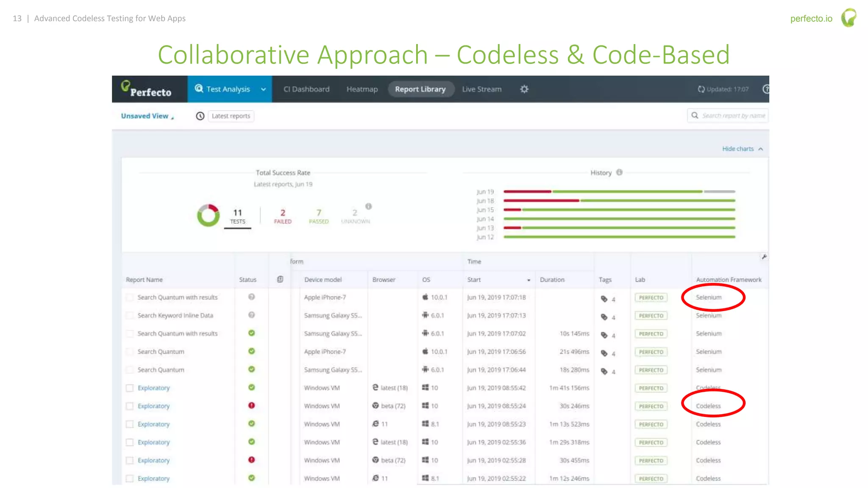This screenshot has height=488, width=868.
Task: Click the History info icon
Action: [x=619, y=172]
